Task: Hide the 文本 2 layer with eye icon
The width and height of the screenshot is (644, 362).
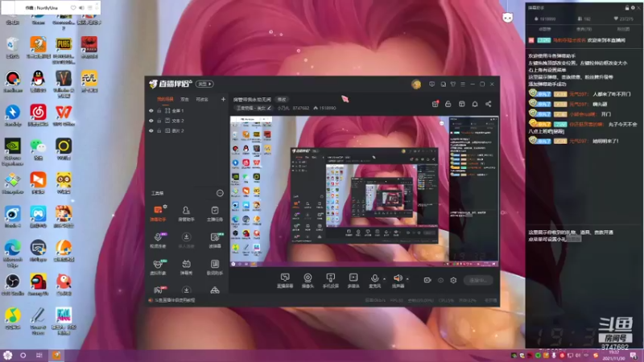Action: pyautogui.click(x=151, y=121)
